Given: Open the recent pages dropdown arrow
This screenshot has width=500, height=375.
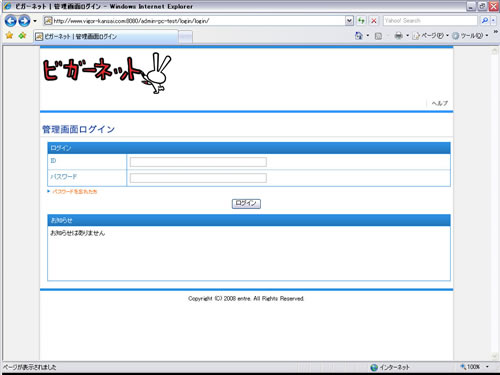Looking at the screenshot, I should click(x=35, y=21).
